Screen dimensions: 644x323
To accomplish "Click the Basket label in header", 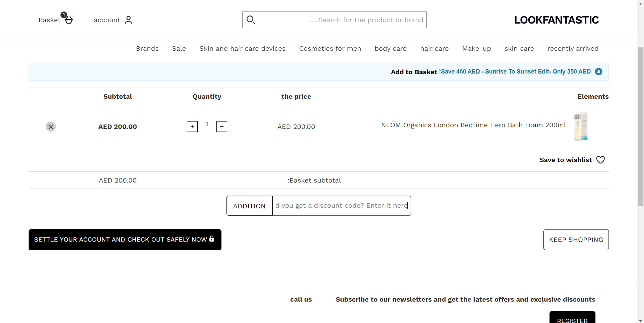I will (49, 20).
